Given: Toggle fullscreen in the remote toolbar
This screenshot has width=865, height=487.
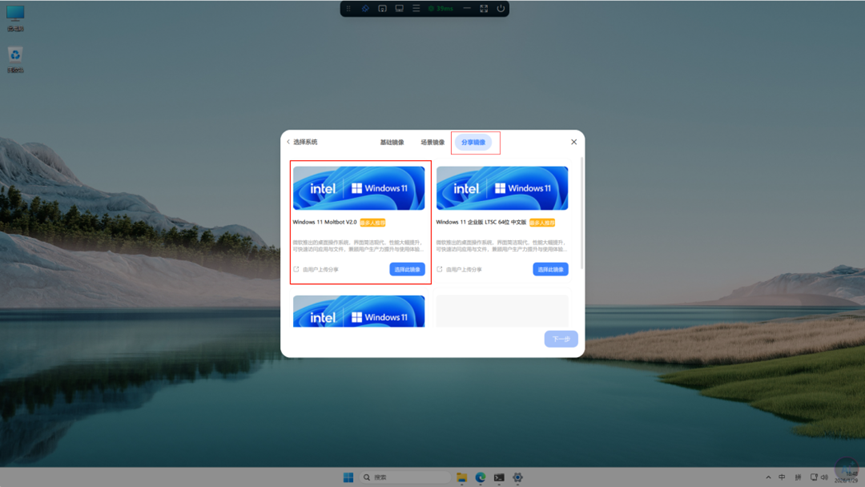Looking at the screenshot, I should 484,8.
